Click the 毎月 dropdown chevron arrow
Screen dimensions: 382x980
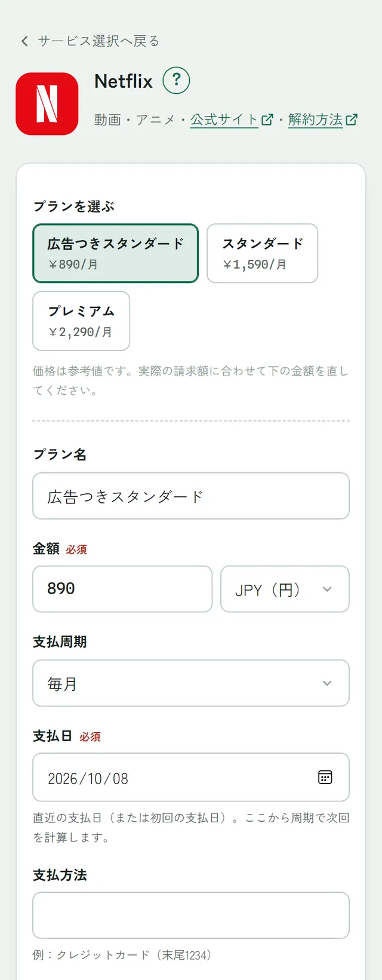pos(327,683)
